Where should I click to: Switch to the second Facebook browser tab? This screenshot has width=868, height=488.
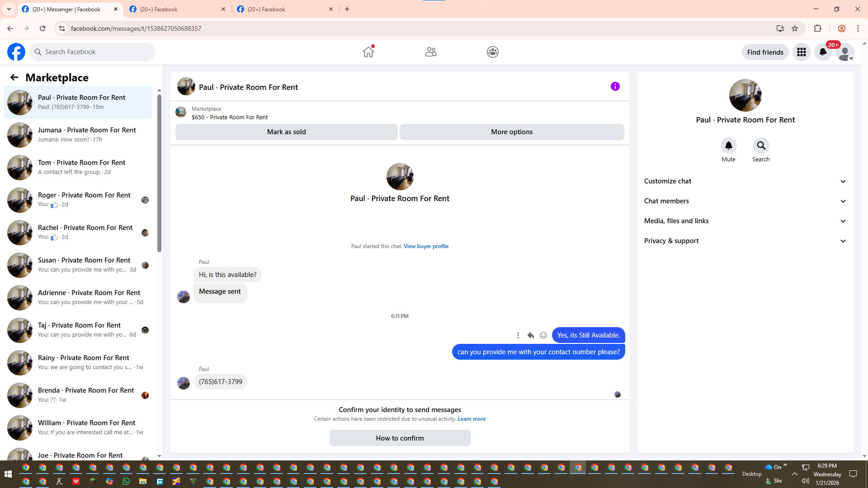[x=177, y=9]
